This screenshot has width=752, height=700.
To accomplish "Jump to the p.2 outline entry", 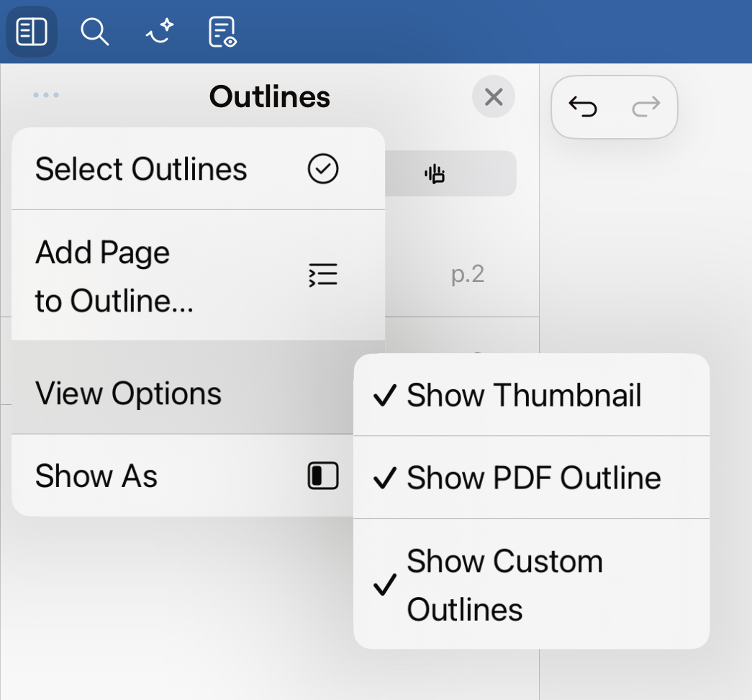I will tap(467, 274).
